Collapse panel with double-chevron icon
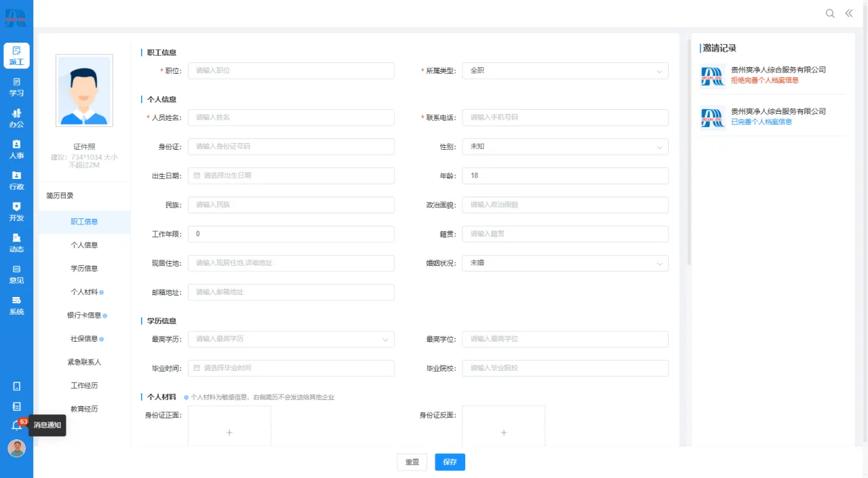 (848, 14)
